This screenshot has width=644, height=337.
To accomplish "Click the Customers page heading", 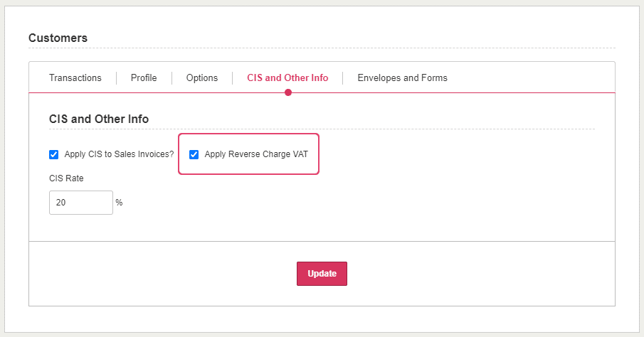I will coord(58,38).
